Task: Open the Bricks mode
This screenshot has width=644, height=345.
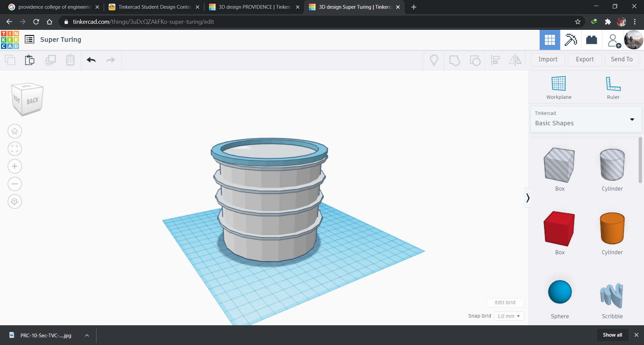Action: coord(591,40)
